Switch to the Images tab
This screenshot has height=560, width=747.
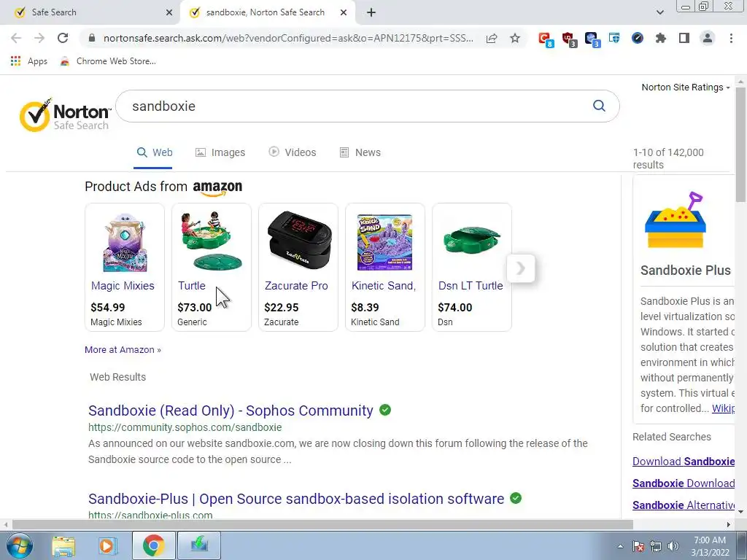220,152
